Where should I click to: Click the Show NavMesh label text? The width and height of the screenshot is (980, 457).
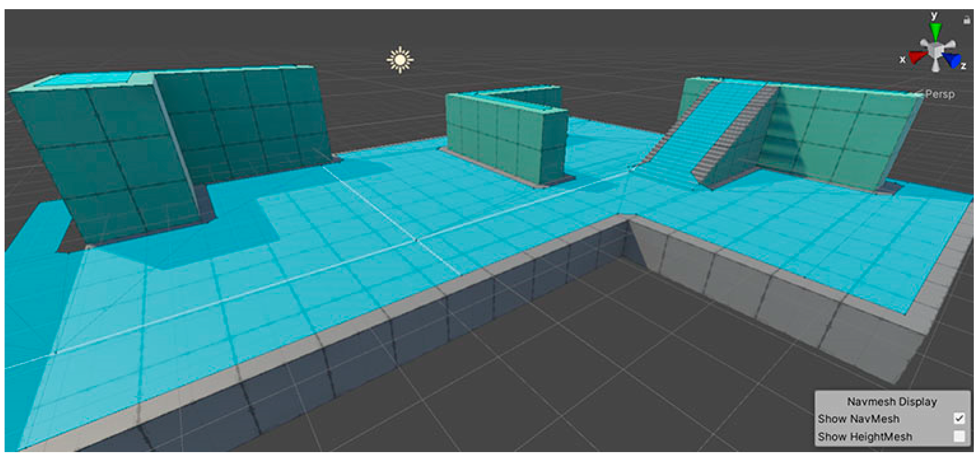(x=858, y=419)
